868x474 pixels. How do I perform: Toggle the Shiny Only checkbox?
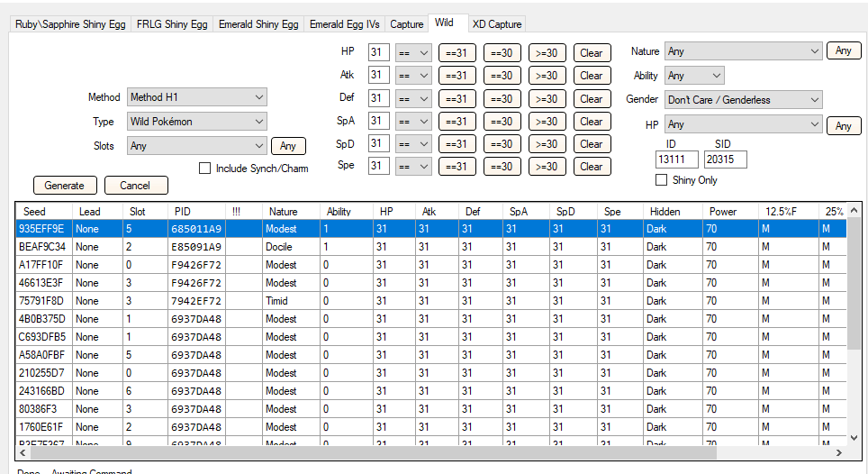pyautogui.click(x=662, y=180)
